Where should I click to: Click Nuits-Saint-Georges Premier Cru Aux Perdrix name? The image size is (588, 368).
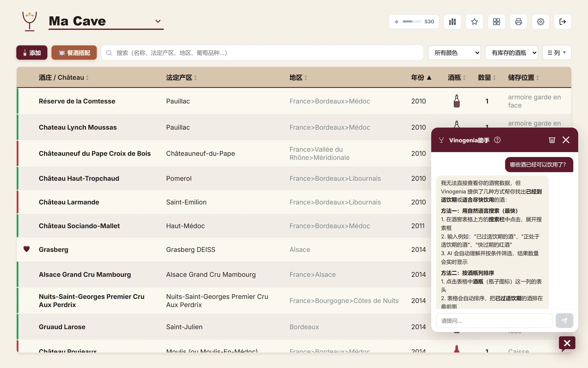coord(92,301)
